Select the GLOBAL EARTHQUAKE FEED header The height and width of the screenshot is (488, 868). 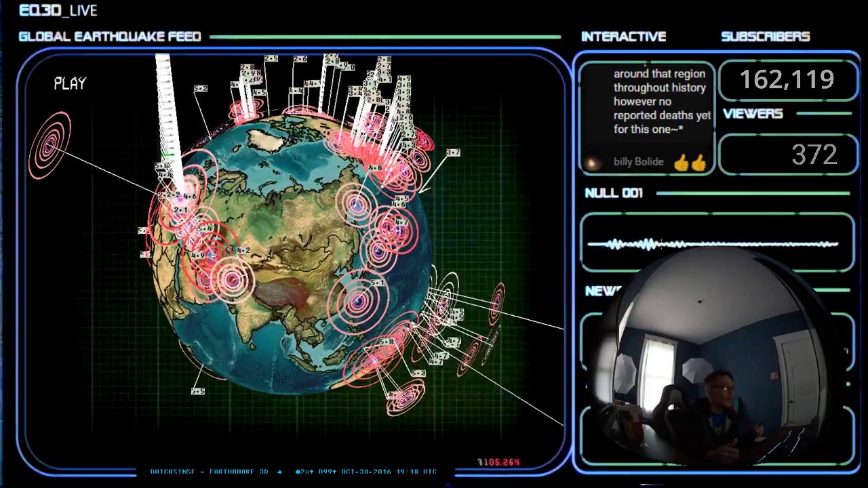tap(110, 37)
